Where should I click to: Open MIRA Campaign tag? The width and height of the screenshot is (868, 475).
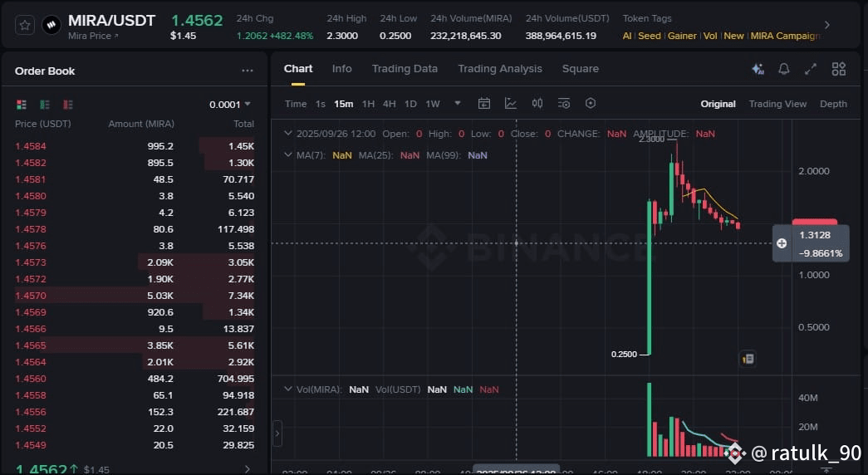(785, 36)
